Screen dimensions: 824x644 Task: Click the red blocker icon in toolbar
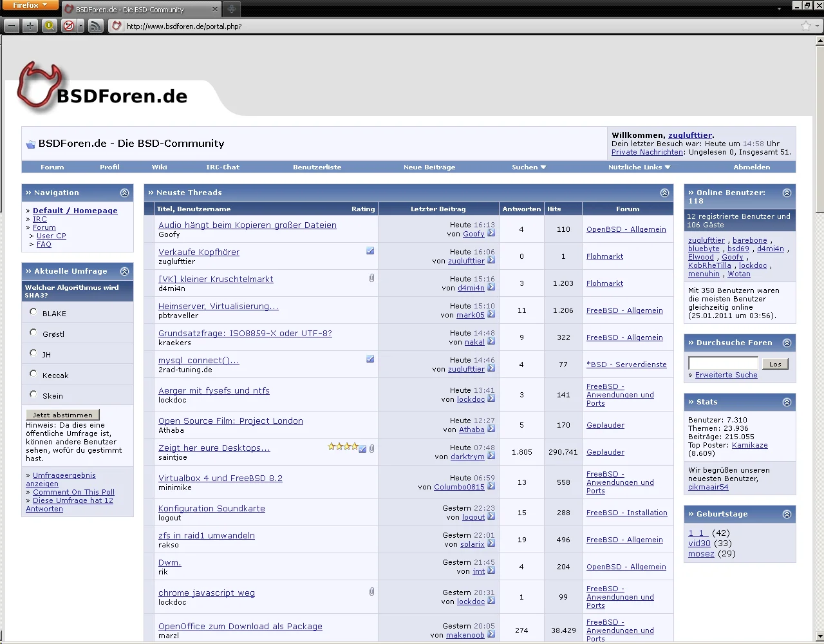pos(69,26)
